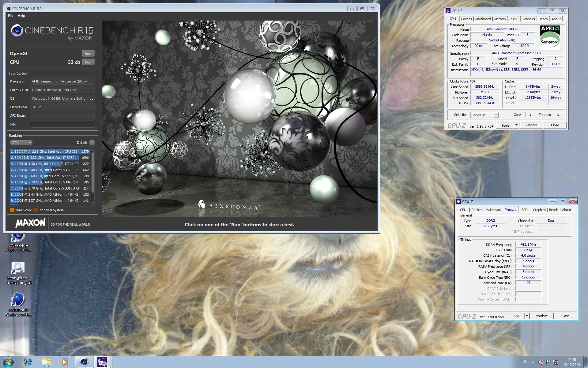Switch to Mainboard tab in upper CPU-Z
Viewport: 588px width, 368px height.
(483, 19)
